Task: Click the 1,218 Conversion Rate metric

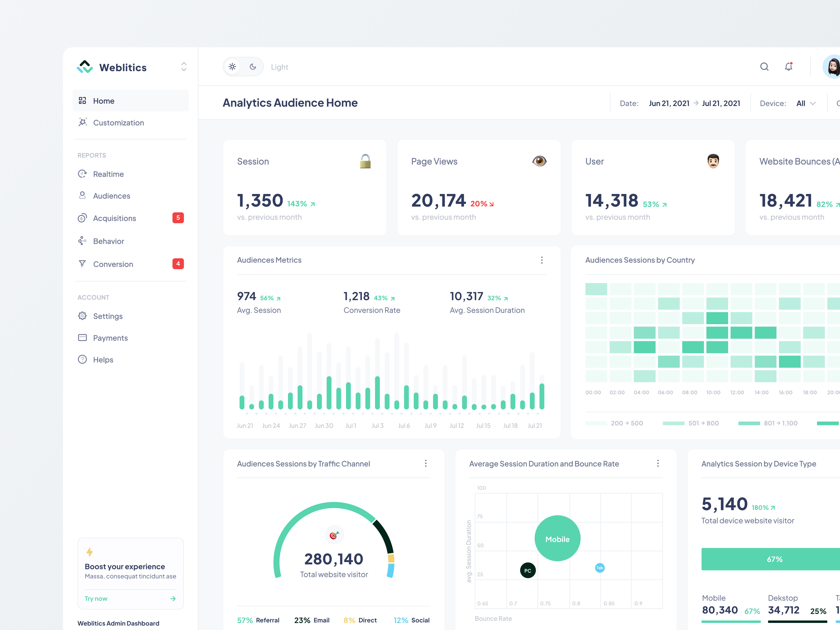Action: [372, 303]
